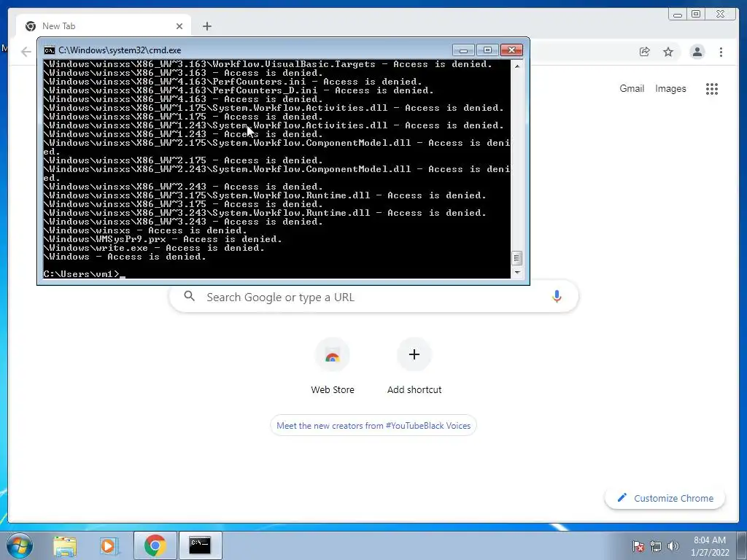Select the New Tab tab
The height and width of the screenshot is (560, 747).
click(104, 26)
